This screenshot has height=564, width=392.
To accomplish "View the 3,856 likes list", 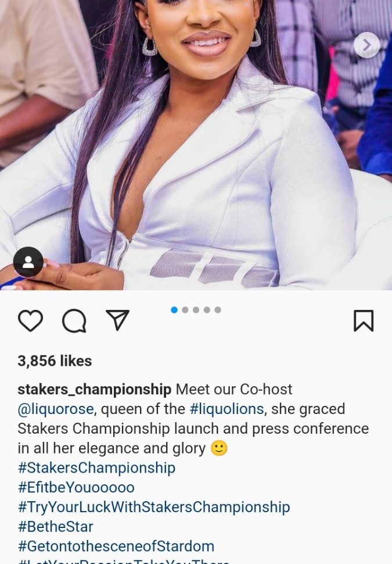I will (55, 360).
